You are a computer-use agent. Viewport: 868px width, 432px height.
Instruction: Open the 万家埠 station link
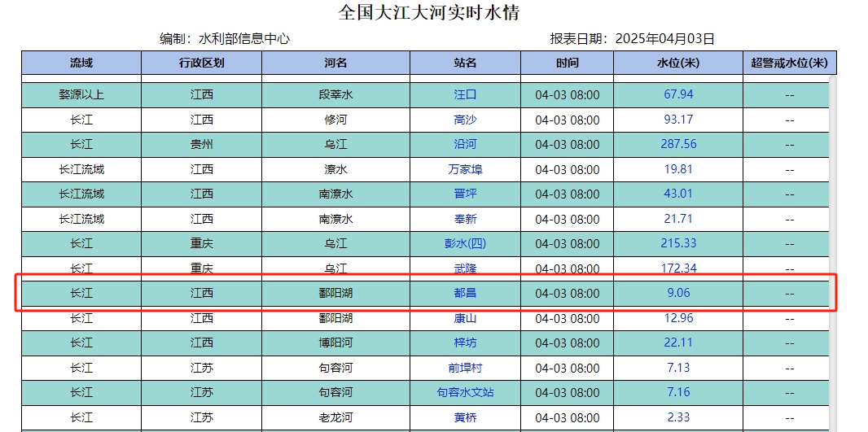465,169
